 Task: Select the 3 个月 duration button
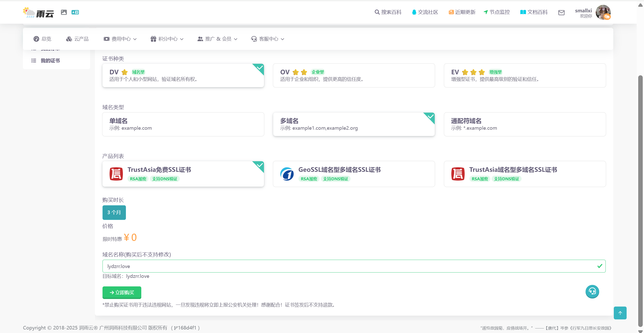click(114, 212)
